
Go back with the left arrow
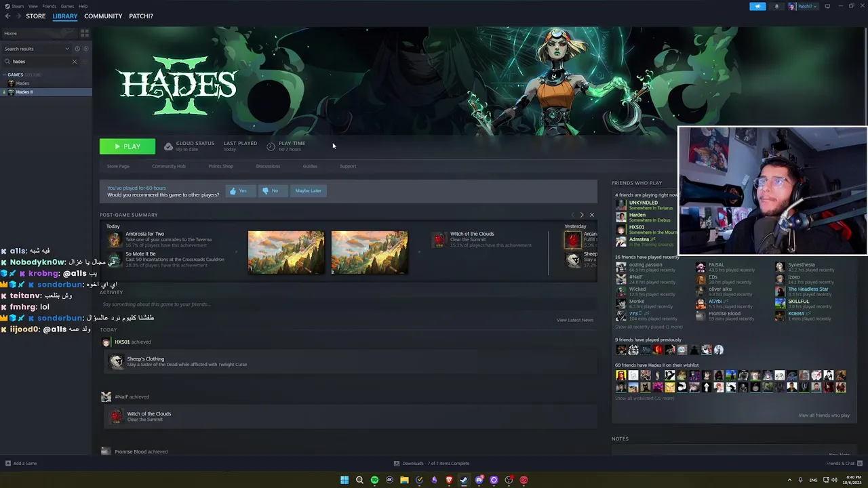[7, 16]
